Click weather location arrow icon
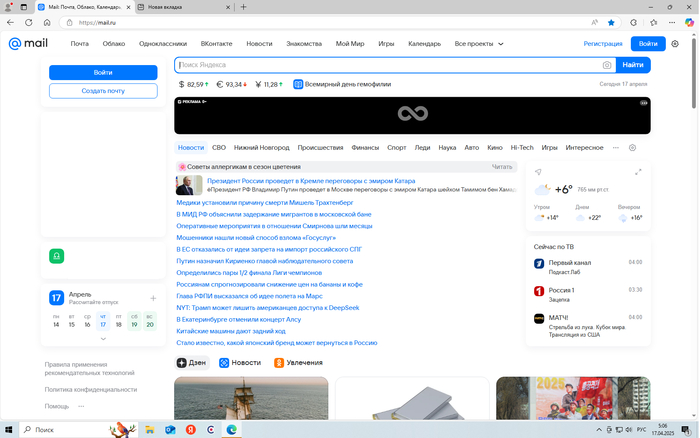Screen dimensions: 700x438 click(538, 172)
